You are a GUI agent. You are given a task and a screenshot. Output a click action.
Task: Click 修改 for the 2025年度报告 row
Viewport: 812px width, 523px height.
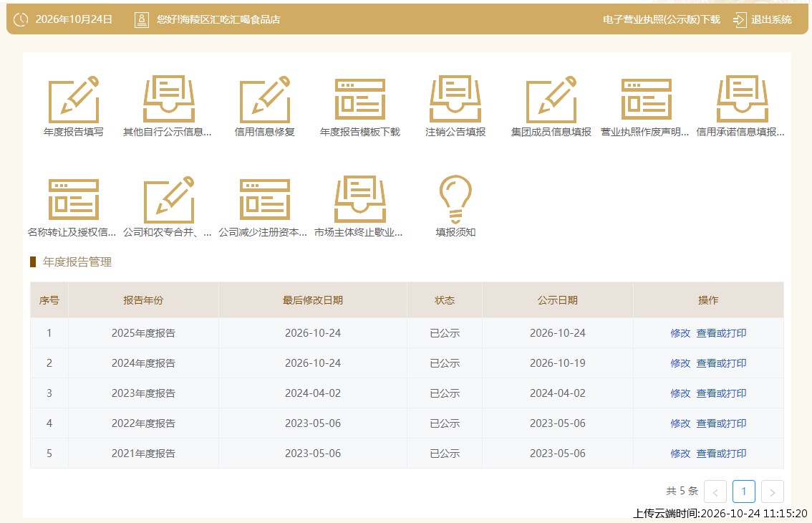coord(680,333)
